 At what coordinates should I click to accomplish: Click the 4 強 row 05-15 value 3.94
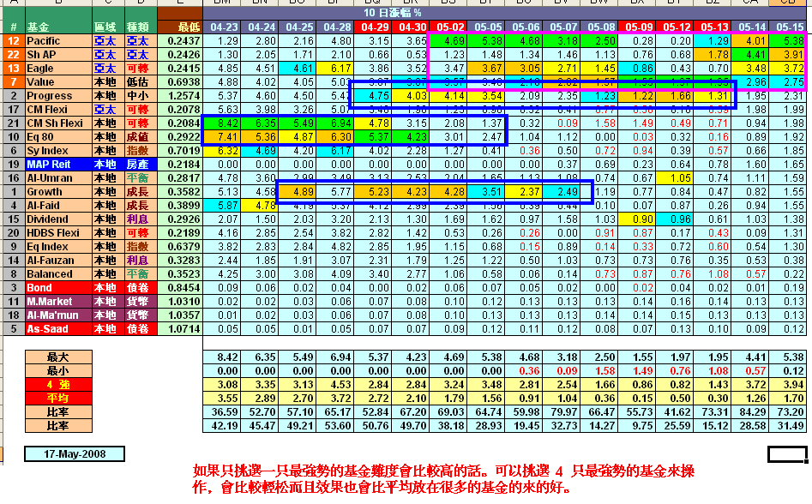(x=789, y=385)
